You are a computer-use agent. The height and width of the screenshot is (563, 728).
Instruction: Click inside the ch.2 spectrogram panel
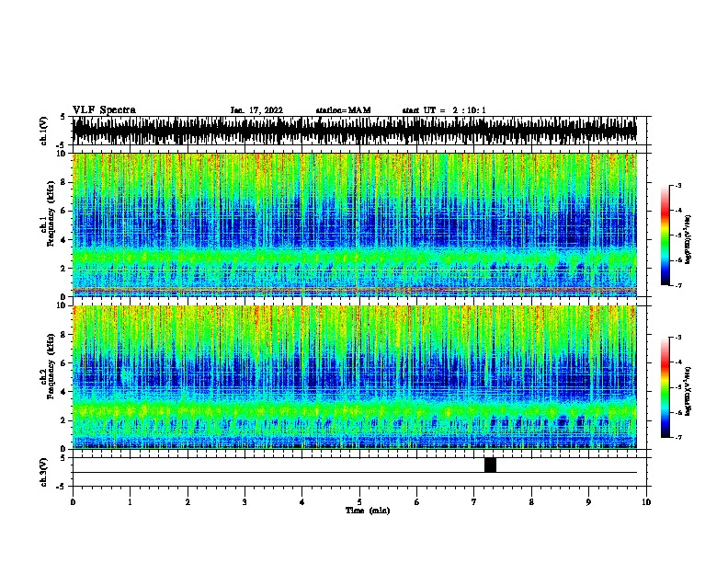click(355, 377)
